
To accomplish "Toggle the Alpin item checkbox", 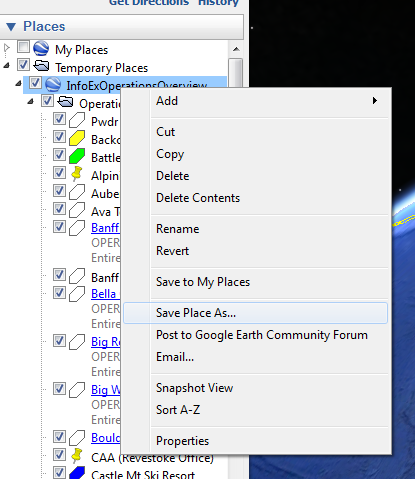I will (x=59, y=173).
